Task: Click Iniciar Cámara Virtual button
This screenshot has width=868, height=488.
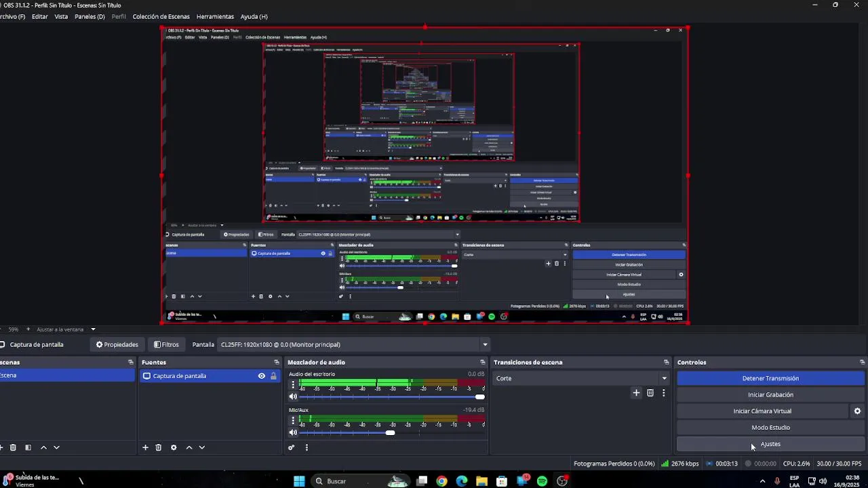Action: tap(762, 411)
